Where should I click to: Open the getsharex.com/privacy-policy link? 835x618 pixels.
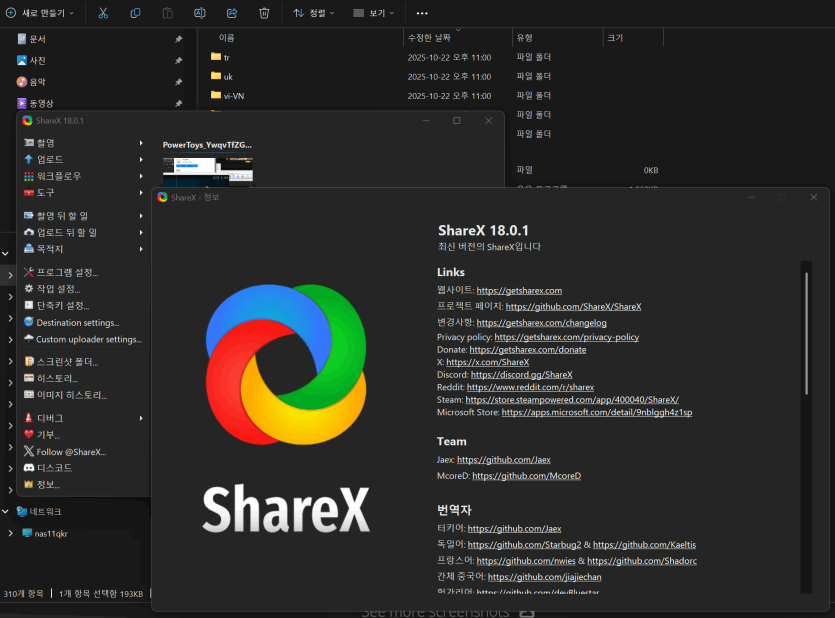(x=567, y=337)
